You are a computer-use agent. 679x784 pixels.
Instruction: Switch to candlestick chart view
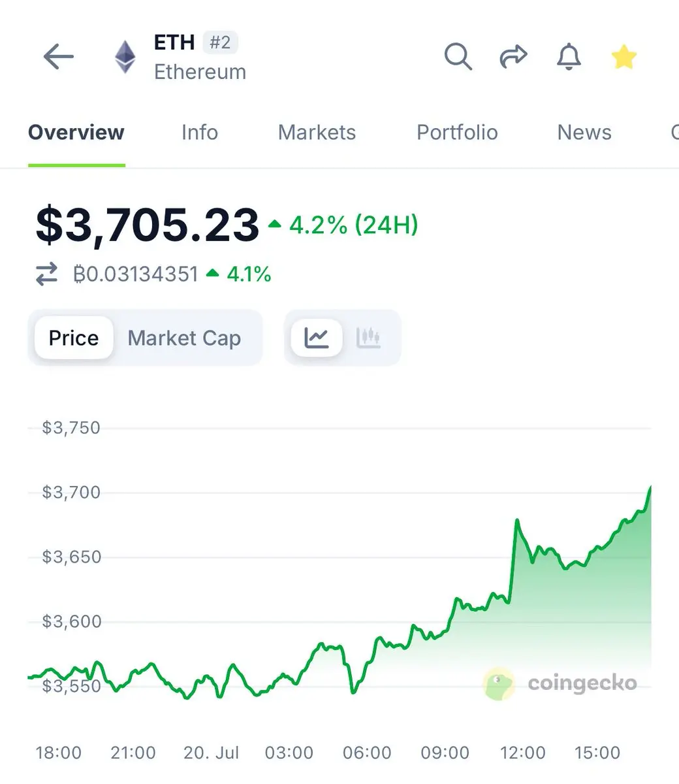369,338
